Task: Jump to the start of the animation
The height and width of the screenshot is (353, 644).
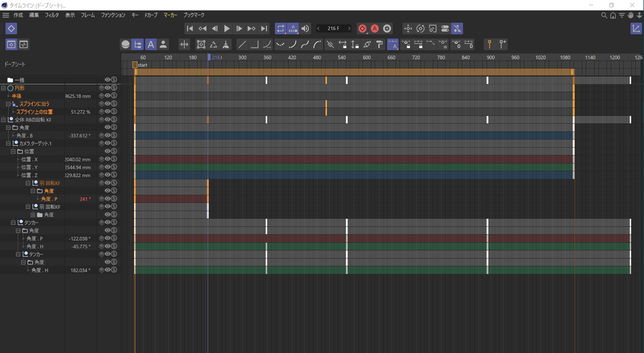Action: tap(189, 29)
